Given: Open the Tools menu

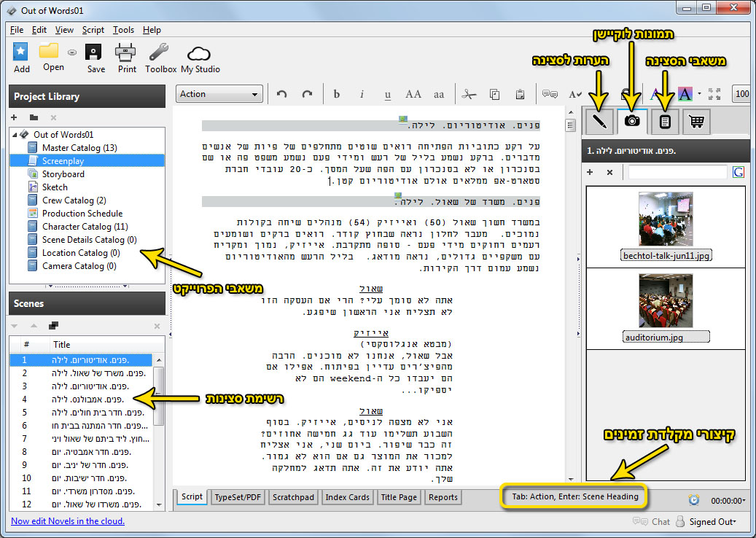Looking at the screenshot, I should point(123,30).
